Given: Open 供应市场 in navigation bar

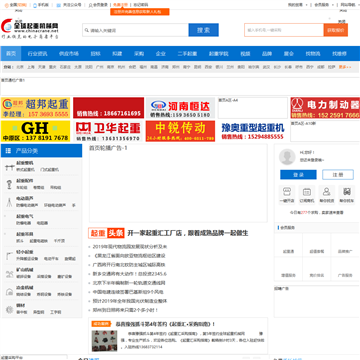Looking at the screenshot, I should click(69, 54).
